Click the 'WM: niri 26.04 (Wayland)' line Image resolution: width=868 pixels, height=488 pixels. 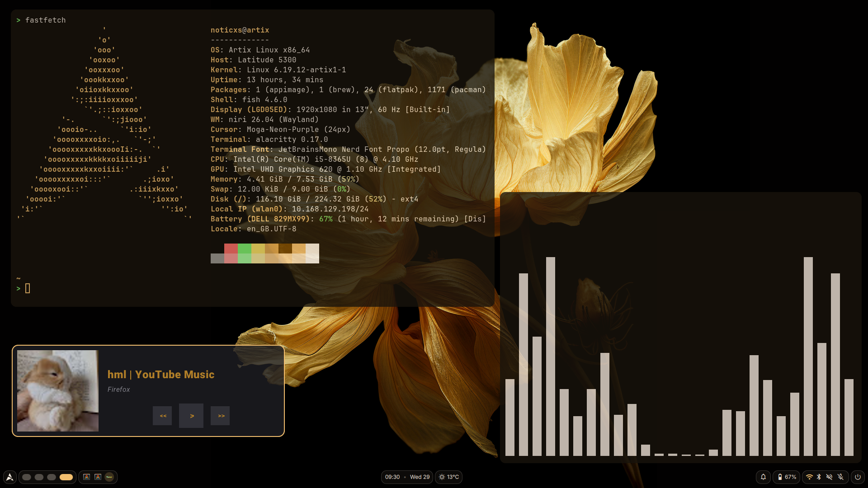[264, 120]
